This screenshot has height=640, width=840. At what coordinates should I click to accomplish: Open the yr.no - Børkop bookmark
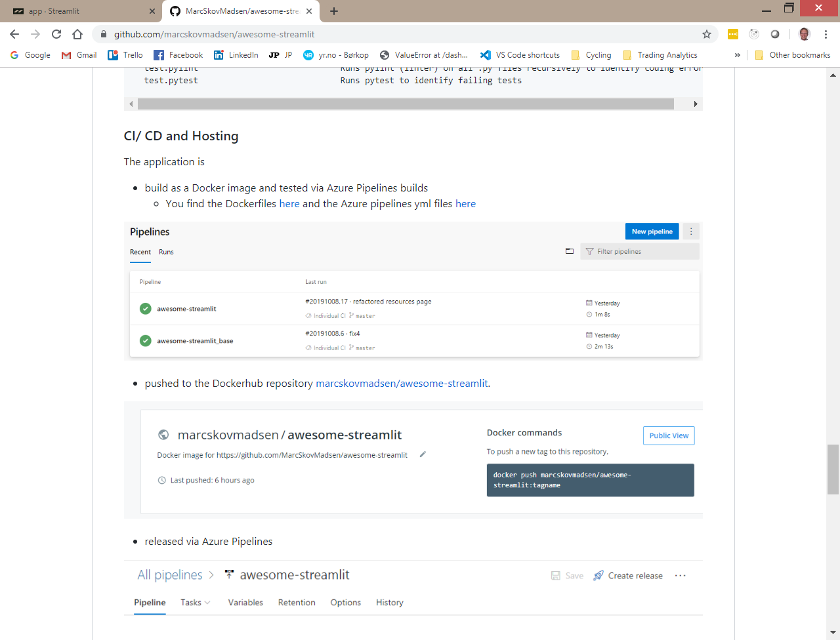(336, 55)
